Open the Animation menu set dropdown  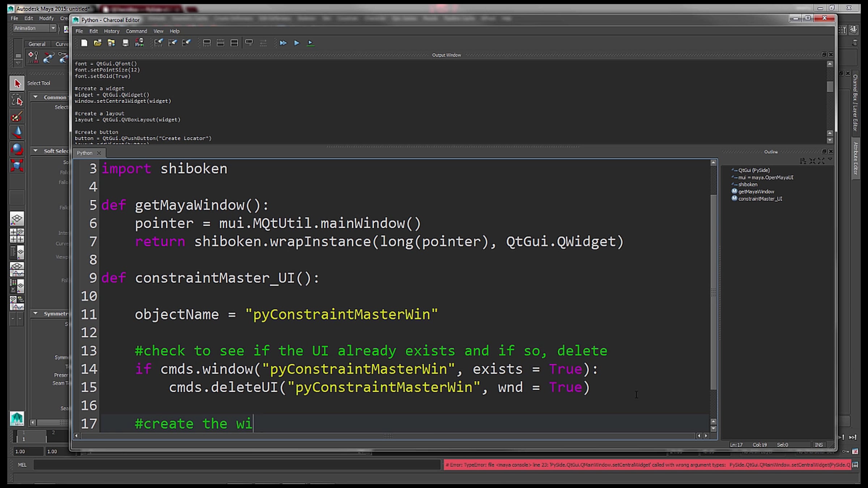pos(35,28)
